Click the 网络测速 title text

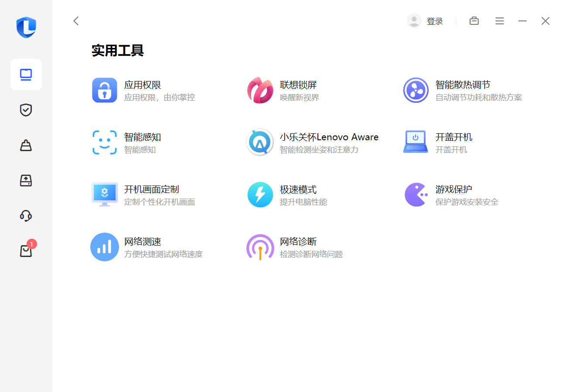click(x=143, y=242)
